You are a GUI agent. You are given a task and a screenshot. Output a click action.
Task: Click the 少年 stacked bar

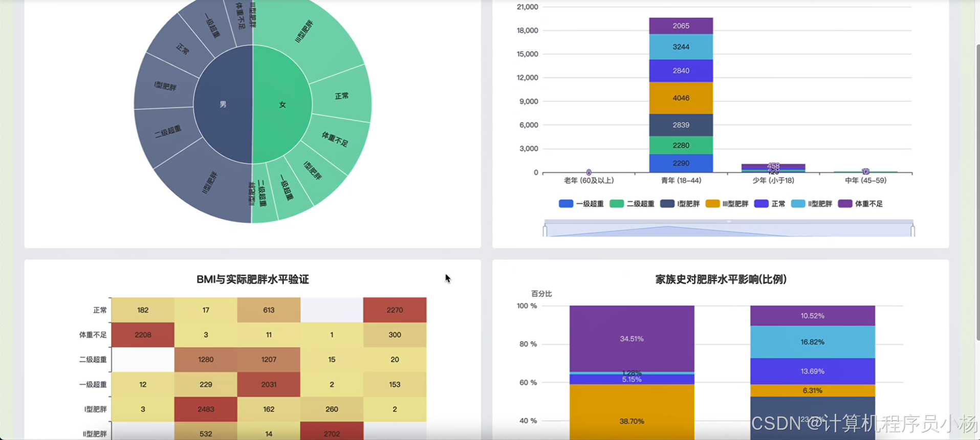(773, 168)
